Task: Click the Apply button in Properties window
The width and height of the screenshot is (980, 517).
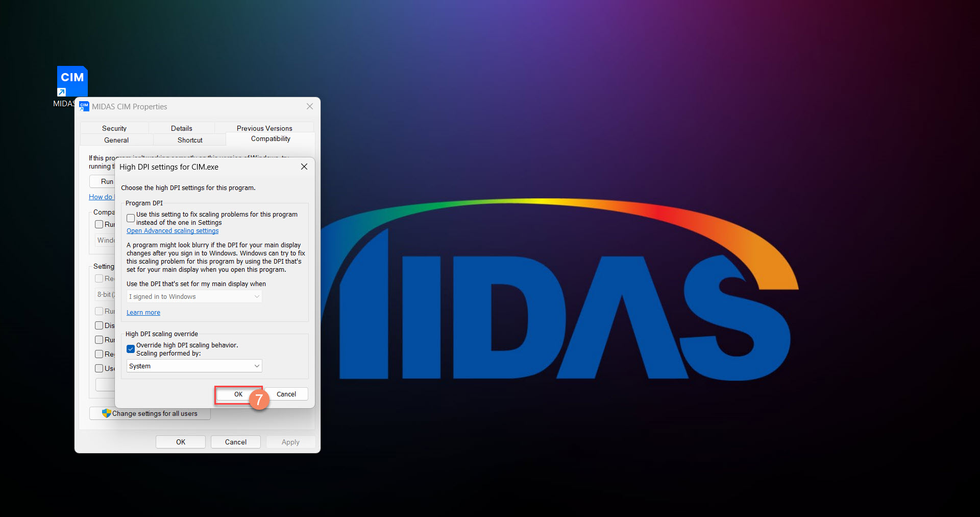Action: (290, 442)
